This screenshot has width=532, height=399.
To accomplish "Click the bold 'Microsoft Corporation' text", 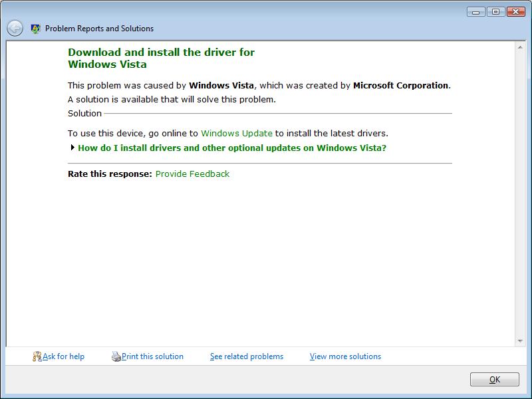I will (401, 86).
